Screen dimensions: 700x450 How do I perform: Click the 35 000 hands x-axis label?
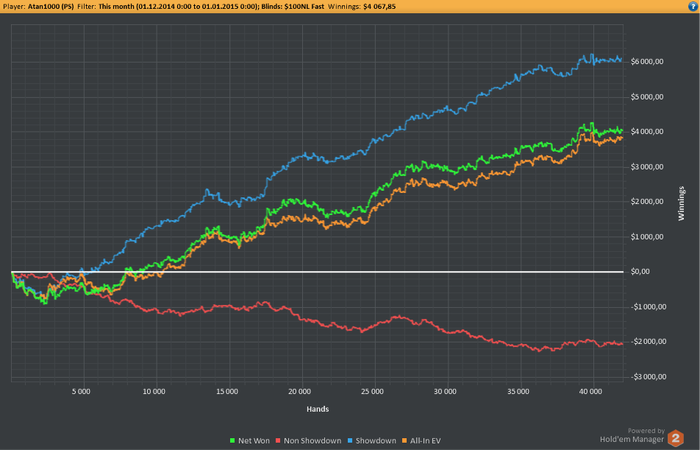517,392
